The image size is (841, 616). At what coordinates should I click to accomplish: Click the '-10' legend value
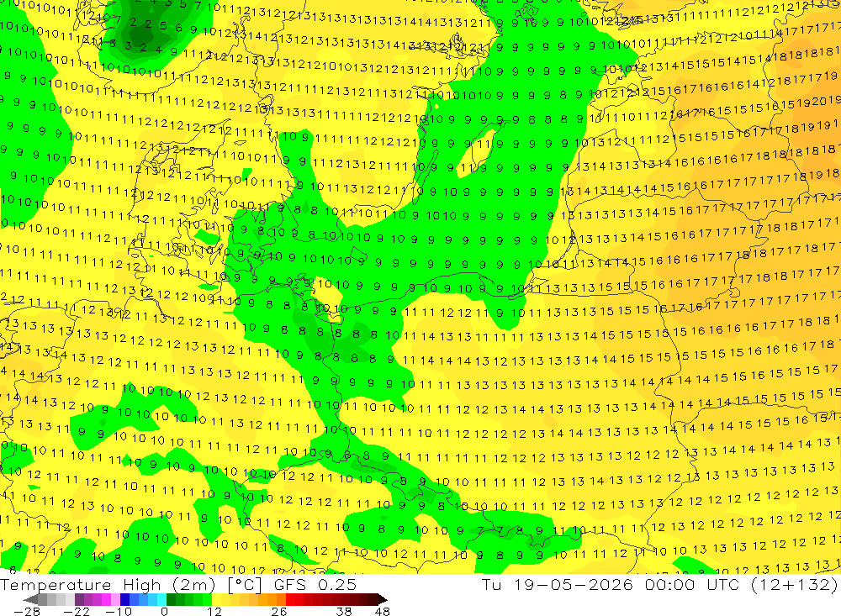[119, 611]
